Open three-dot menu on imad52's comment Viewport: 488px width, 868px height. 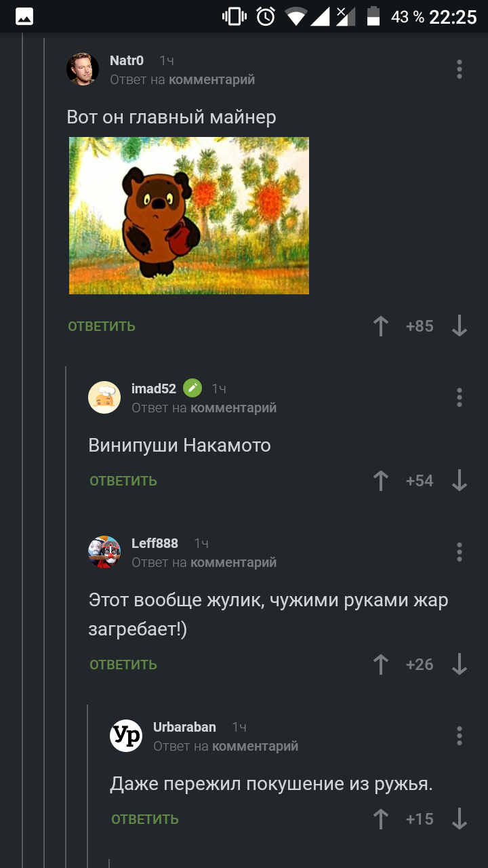[x=460, y=397]
